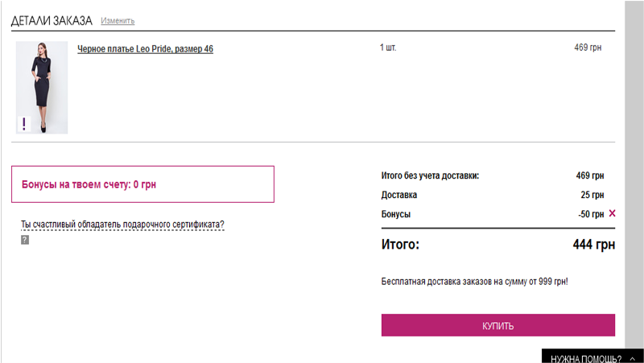Click the Изменить link to edit order

click(x=118, y=21)
